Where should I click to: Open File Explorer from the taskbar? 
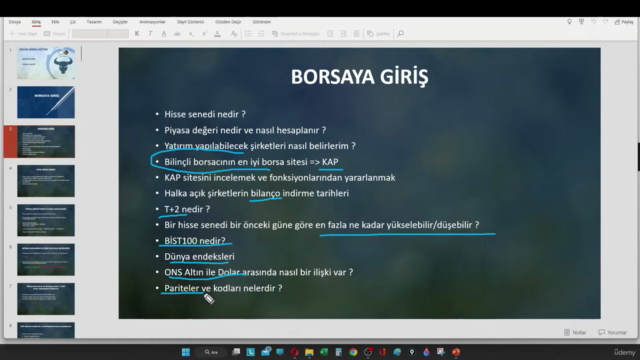[309, 352]
